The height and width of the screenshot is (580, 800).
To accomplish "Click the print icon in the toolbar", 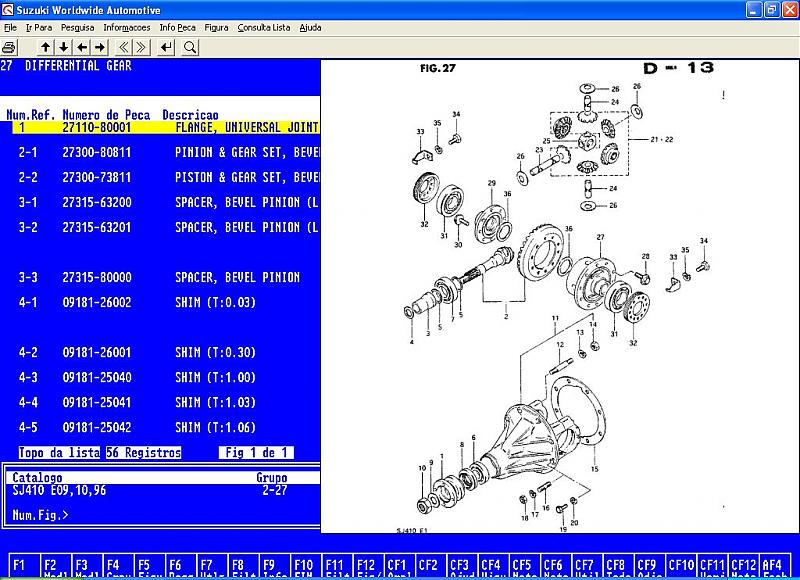I will tap(9, 47).
